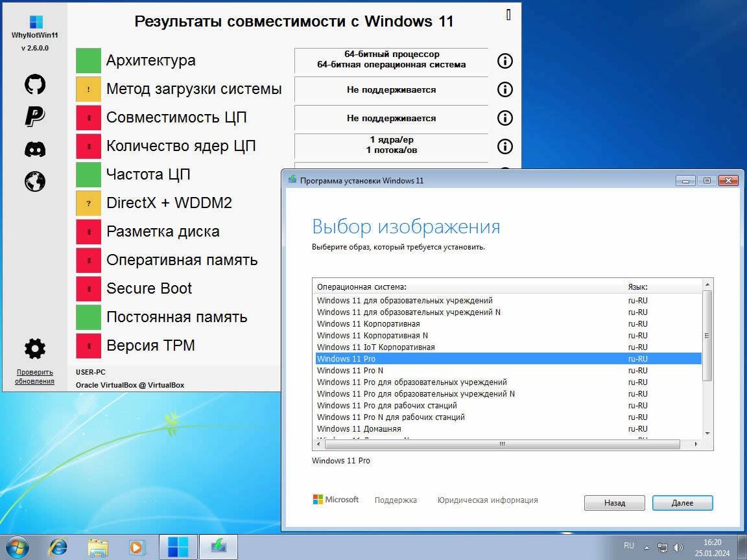Open Юридическая информация link
Image resolution: width=747 pixels, height=560 pixels.
coord(488,500)
